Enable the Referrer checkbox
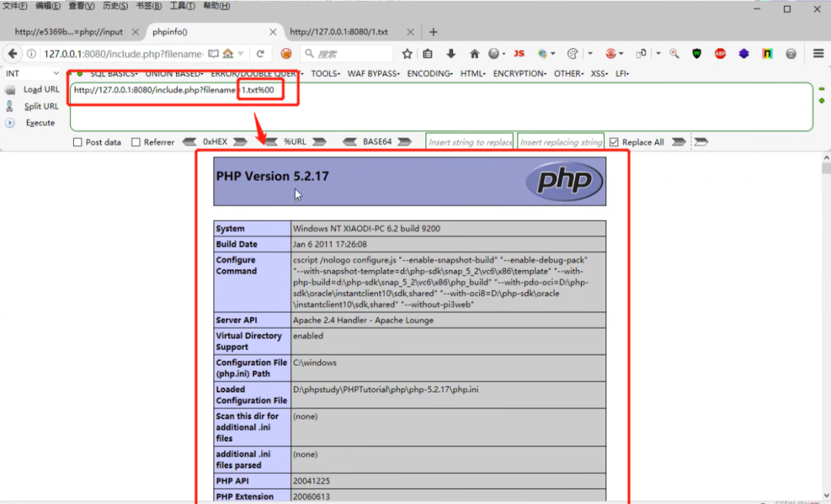831x504 pixels. click(135, 142)
